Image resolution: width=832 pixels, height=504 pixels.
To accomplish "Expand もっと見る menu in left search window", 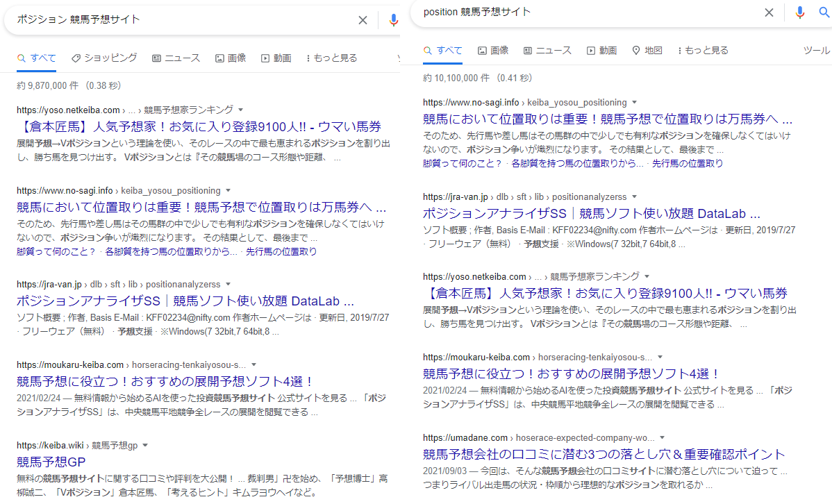I will pyautogui.click(x=332, y=58).
